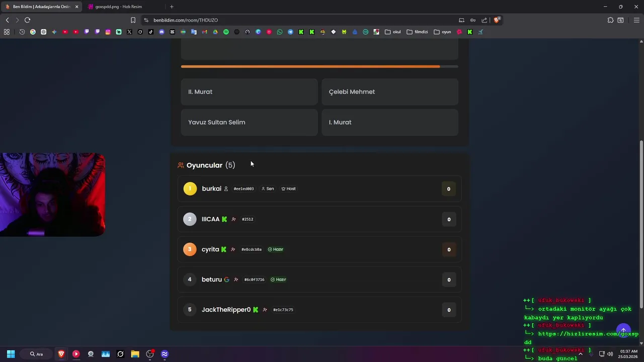Open the apps grid bookmark icon

[7, 32]
